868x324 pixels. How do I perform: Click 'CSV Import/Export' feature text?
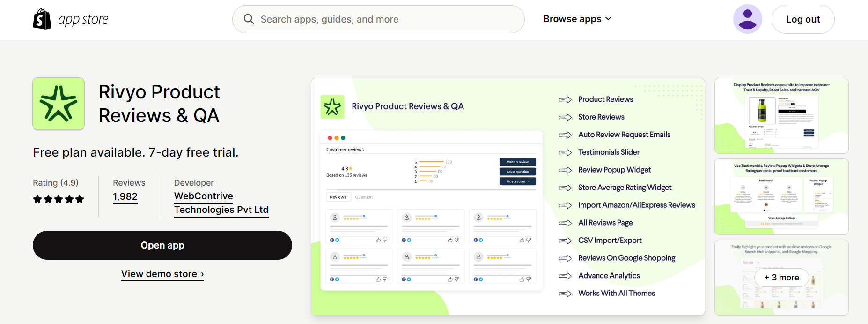[x=610, y=241]
